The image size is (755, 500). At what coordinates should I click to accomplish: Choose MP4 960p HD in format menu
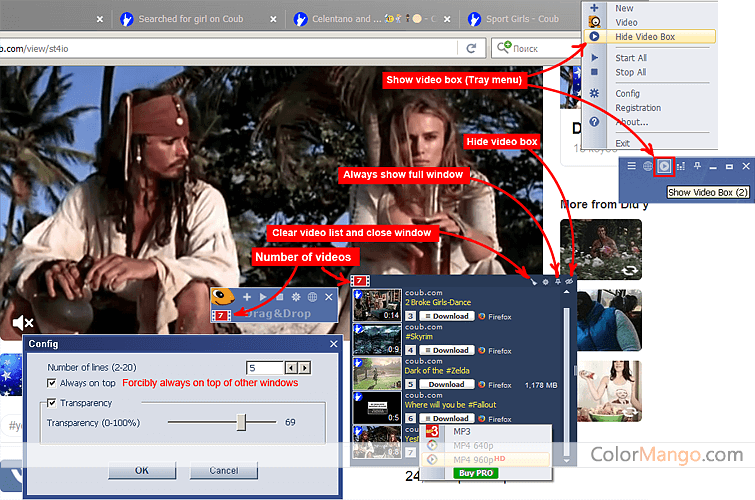pos(485,460)
